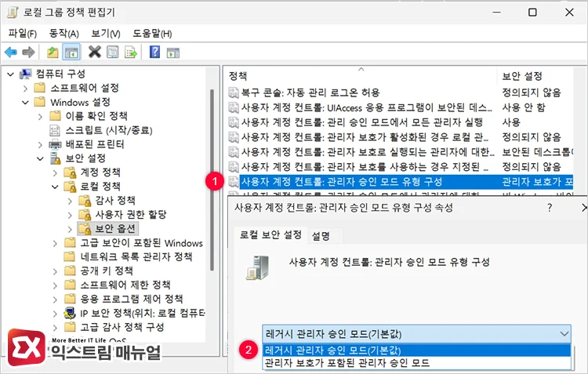Select 관리자 보호를 사용하는 경우 지정된 policy
The image size is (588, 374).
[x=365, y=167]
